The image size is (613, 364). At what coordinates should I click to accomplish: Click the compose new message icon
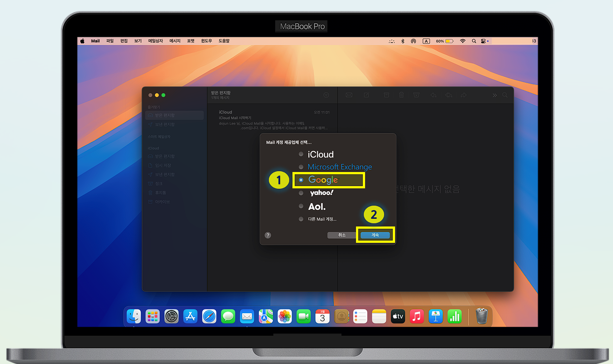point(366,95)
